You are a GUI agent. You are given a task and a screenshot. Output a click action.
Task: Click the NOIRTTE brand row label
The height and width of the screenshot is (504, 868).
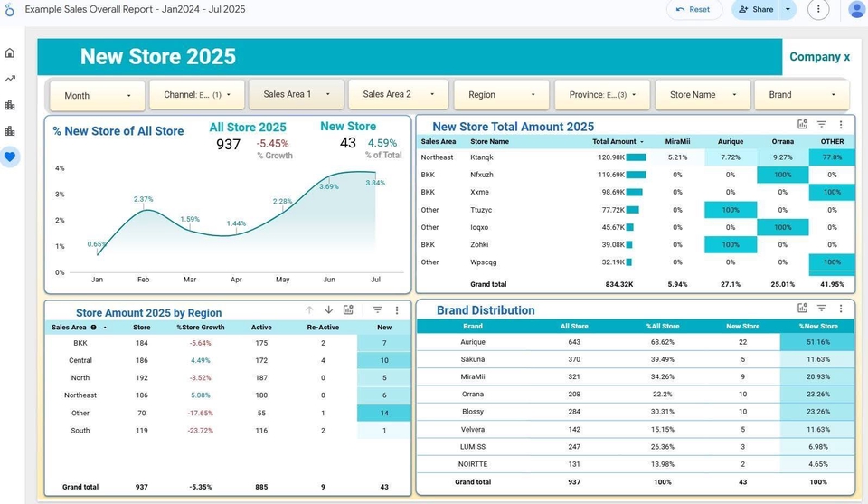point(473,464)
